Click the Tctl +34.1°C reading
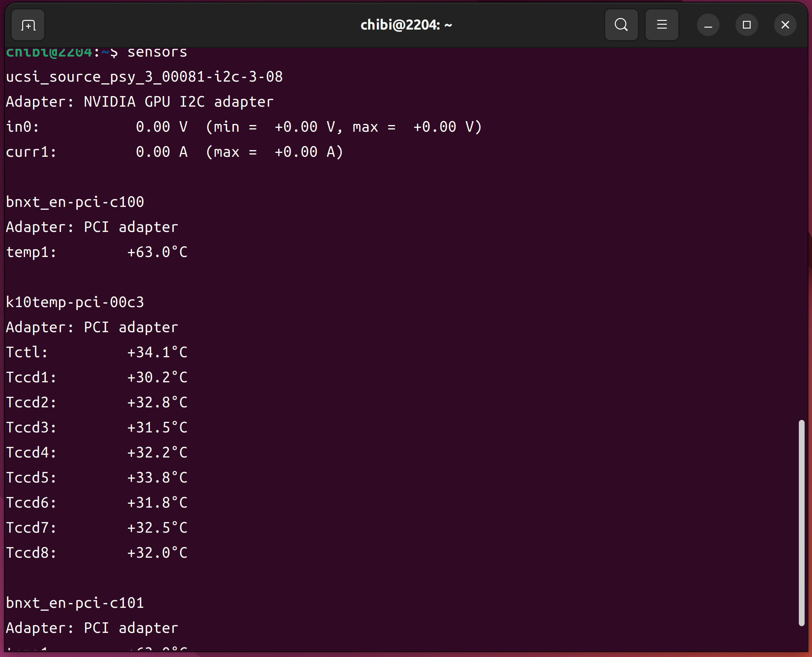Screen dimensions: 812x657 (157, 352)
